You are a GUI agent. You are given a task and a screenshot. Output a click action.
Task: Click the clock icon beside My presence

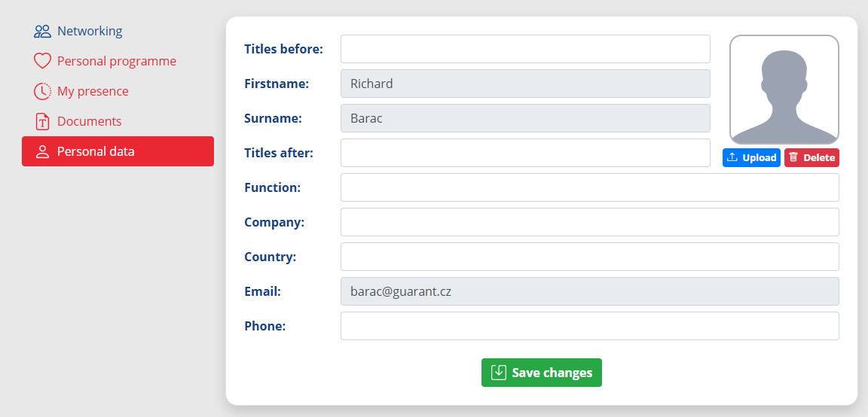42,91
